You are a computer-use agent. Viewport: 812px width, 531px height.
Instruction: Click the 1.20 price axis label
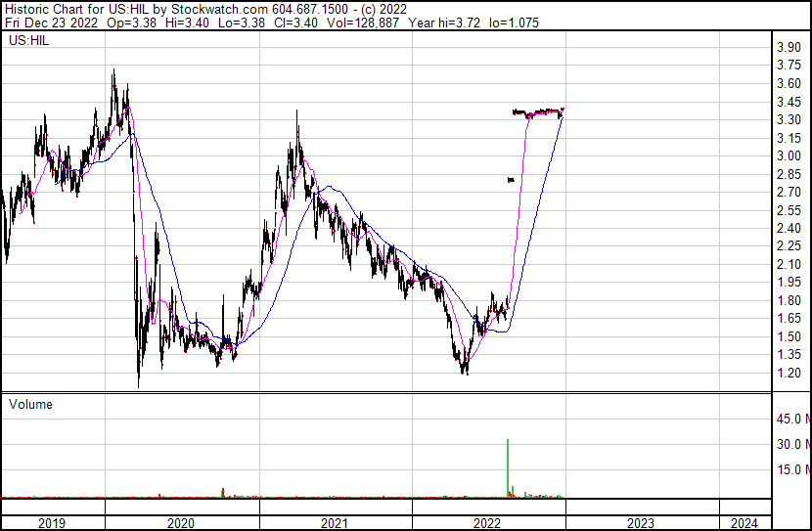[789, 374]
